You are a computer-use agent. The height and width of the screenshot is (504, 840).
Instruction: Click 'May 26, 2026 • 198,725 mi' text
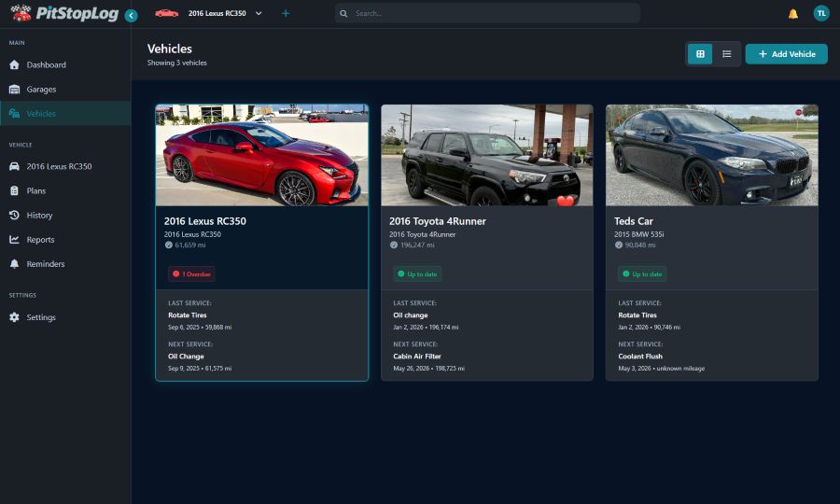(x=428, y=369)
